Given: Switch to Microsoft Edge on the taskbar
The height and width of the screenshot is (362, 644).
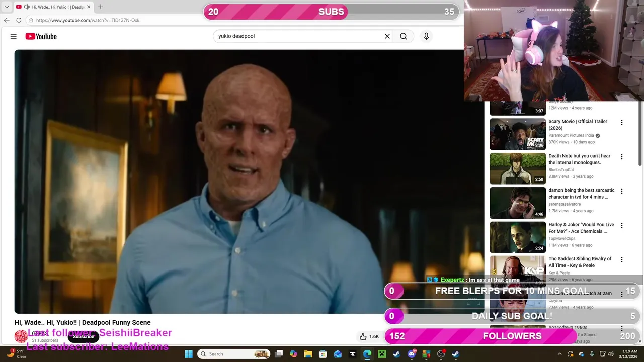Looking at the screenshot, I should (x=367, y=354).
